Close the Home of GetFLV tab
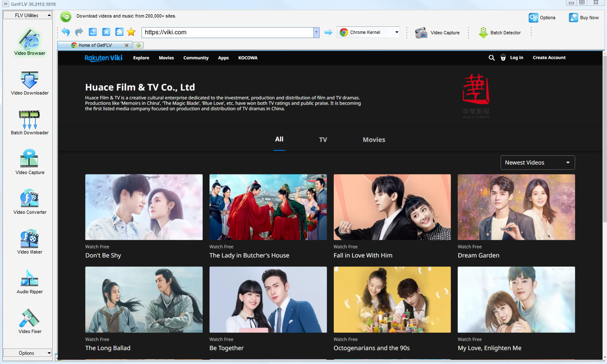Viewport: 607px width, 364px height. [127, 45]
